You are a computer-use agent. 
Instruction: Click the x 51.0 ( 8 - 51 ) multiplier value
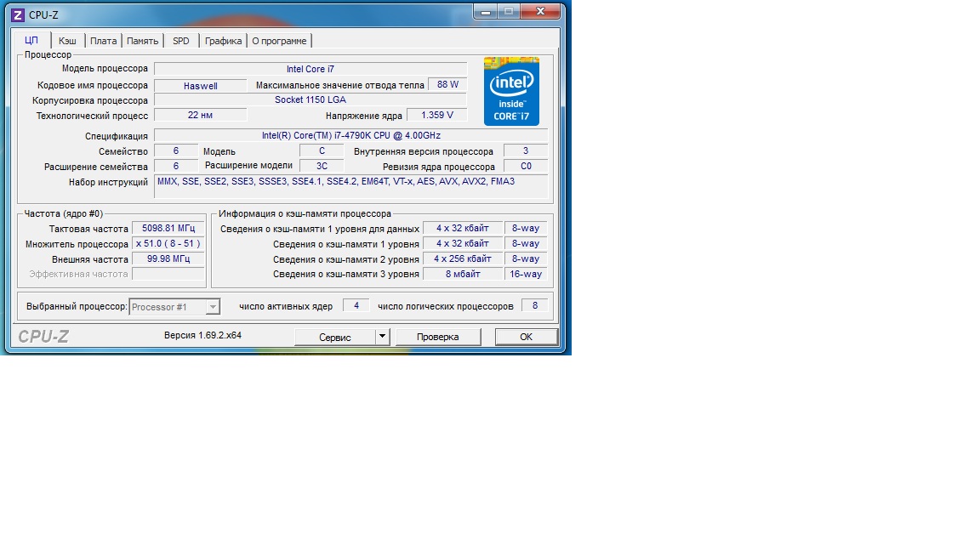168,244
